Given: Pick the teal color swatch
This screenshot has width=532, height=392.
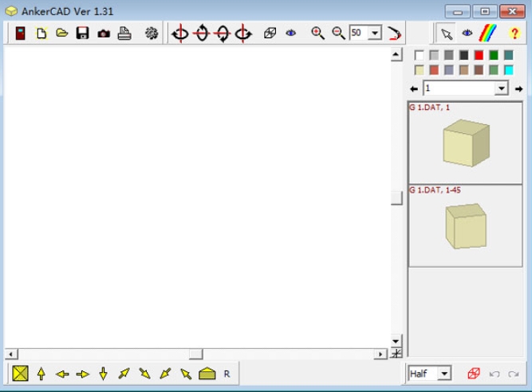Looking at the screenshot, I should coord(509,55).
